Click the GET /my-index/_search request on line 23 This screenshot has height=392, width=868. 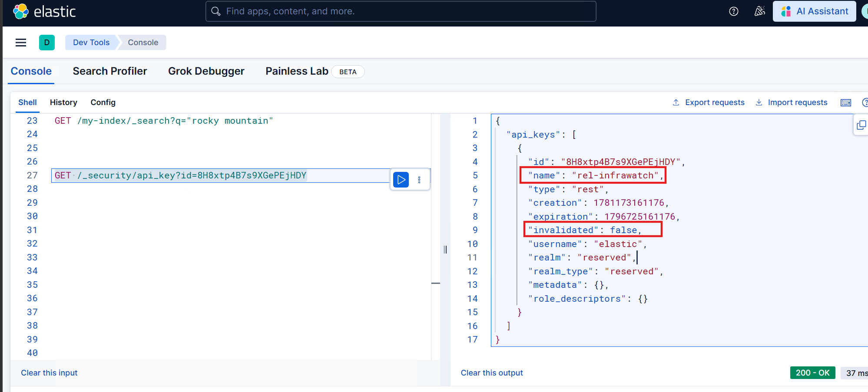(x=164, y=121)
